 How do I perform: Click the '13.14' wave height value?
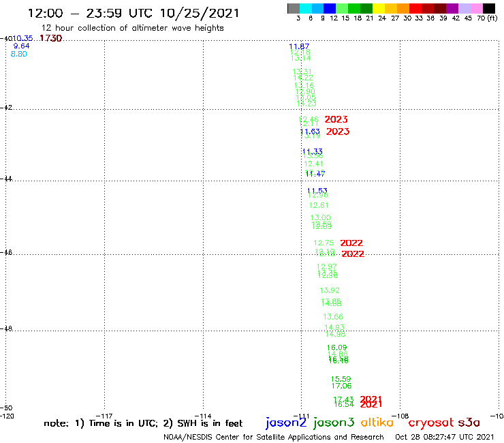coord(301,58)
